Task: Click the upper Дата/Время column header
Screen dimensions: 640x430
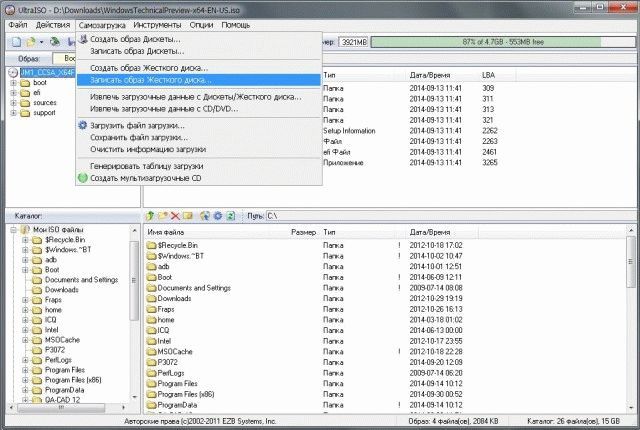Action: 442,75
